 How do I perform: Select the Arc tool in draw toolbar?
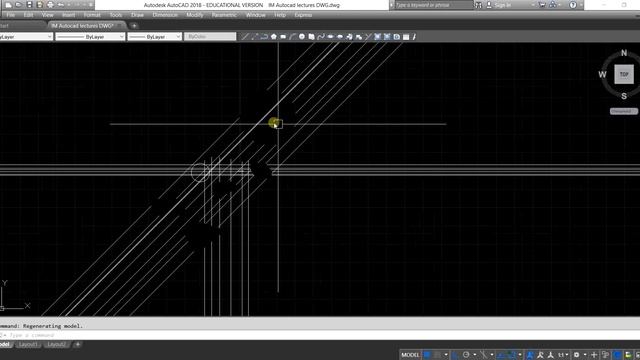click(292, 37)
